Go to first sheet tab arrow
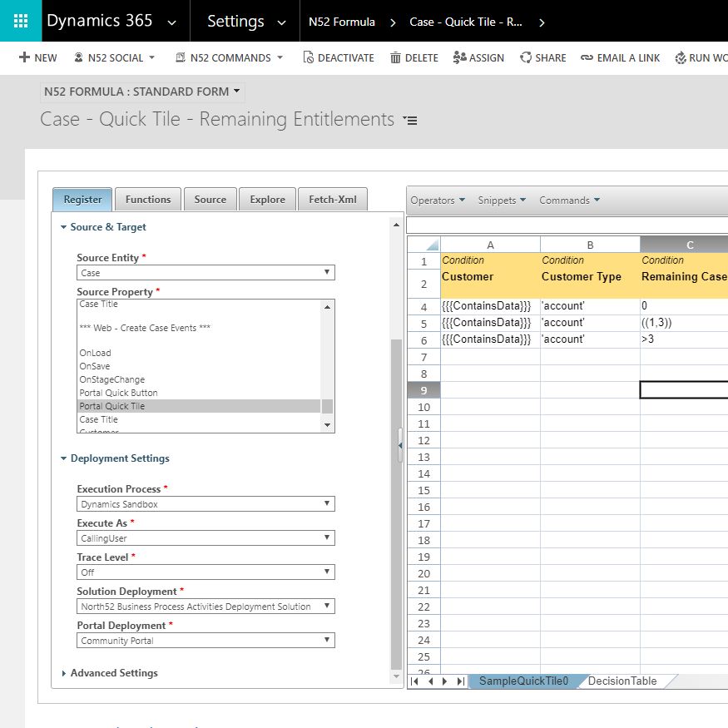 point(414,681)
